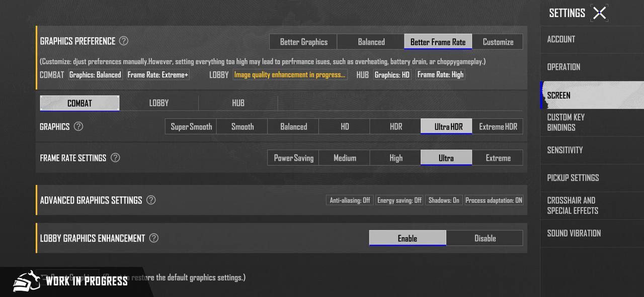This screenshot has height=297, width=644.
Task: Open the Process adaptation: ON setting
Action: [494, 200]
